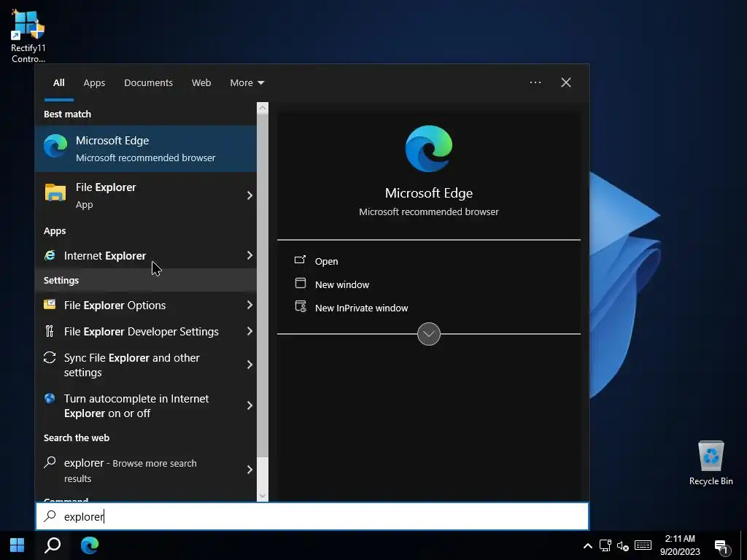
Task: Open Turn autocomplete in Internet Explorer setting
Action: point(146,405)
